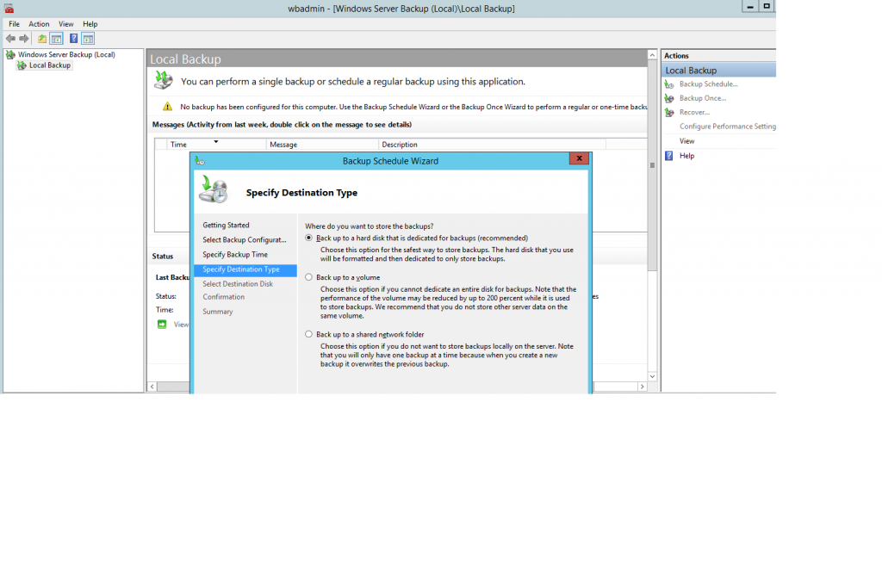The image size is (882, 588).
Task: Open the Action menu
Action: tap(39, 24)
